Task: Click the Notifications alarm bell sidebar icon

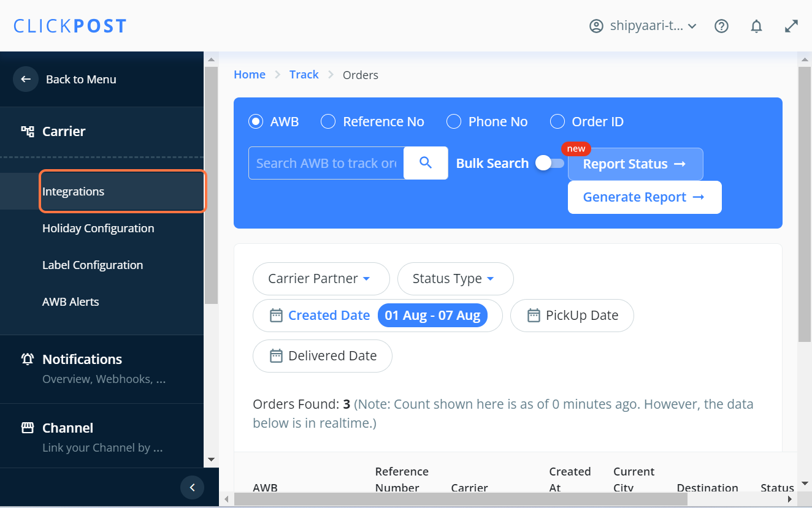Action: [28, 359]
